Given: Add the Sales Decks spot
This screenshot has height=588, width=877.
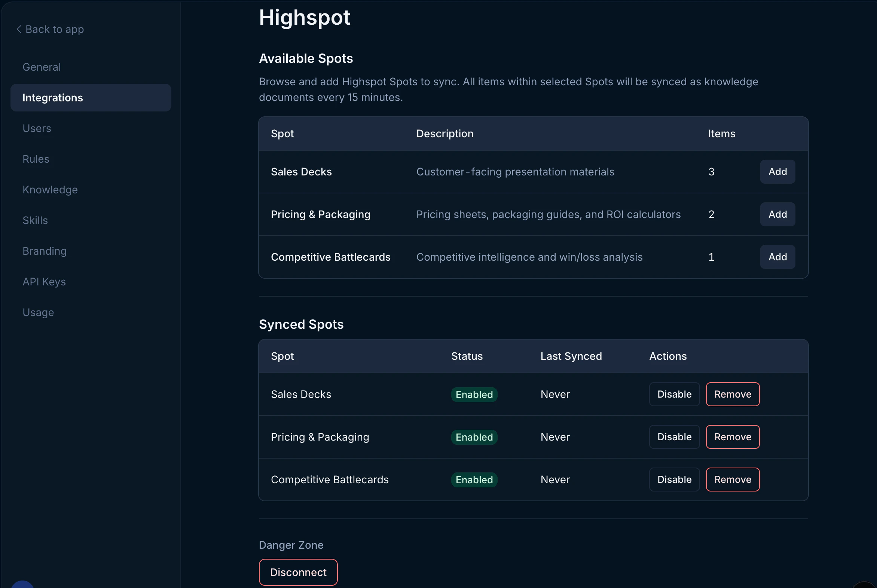Looking at the screenshot, I should coord(777,172).
